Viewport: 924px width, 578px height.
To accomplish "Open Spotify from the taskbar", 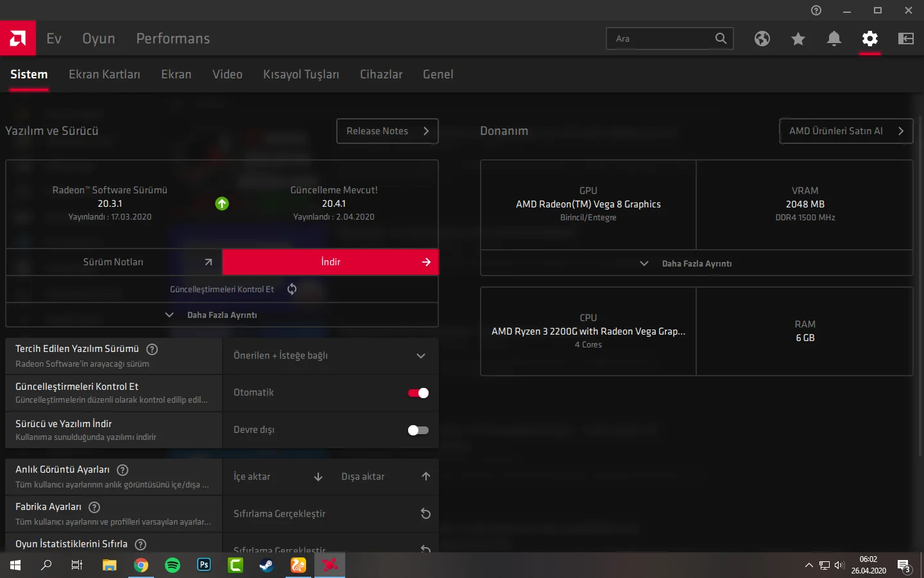I will (x=173, y=565).
